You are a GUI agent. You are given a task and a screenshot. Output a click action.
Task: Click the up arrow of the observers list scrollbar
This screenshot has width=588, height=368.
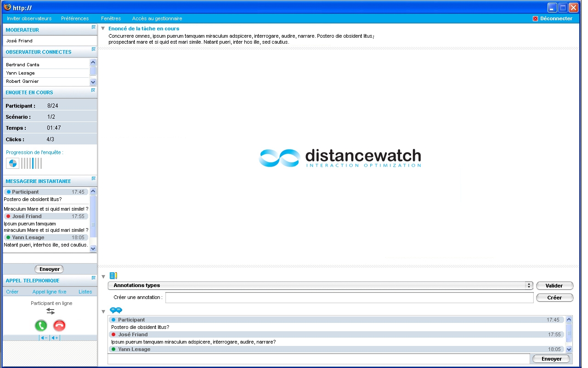click(93, 62)
